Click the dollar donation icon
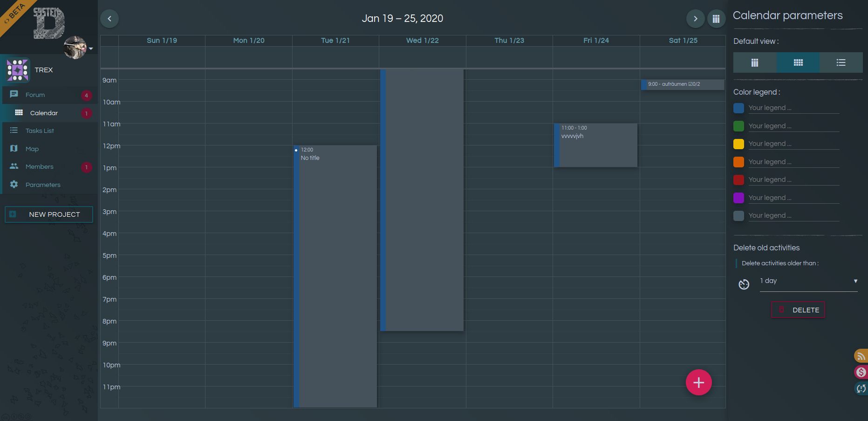The width and height of the screenshot is (868, 421). click(861, 372)
